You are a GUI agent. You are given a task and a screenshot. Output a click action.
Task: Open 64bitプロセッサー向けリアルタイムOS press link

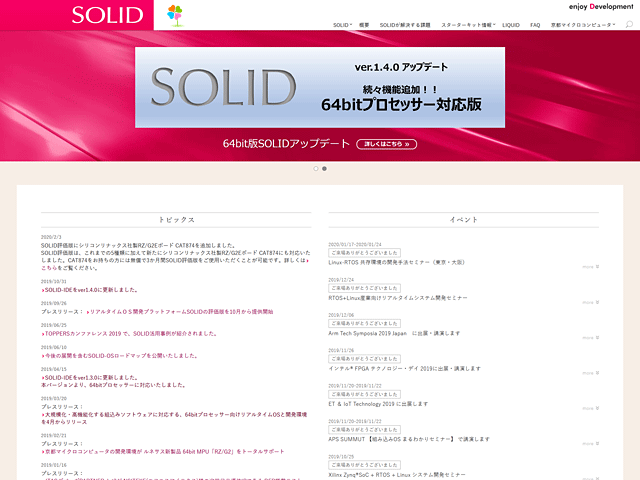pyautogui.click(x=174, y=418)
